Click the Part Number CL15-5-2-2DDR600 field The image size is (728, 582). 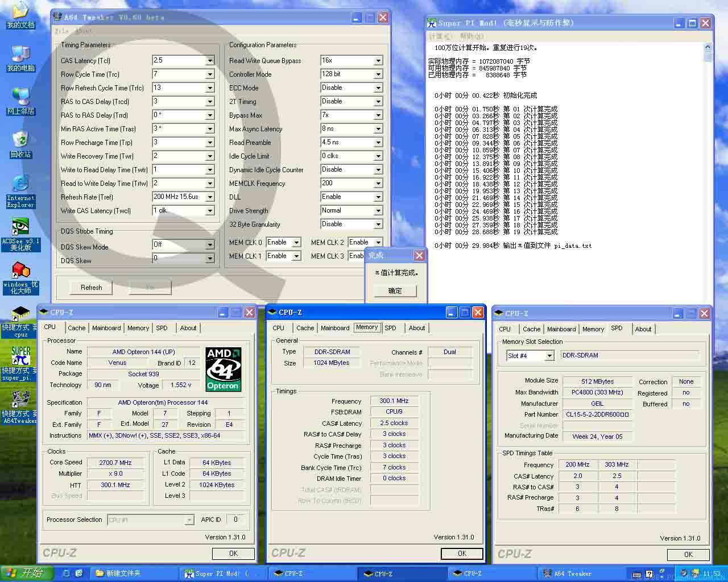coord(598,414)
